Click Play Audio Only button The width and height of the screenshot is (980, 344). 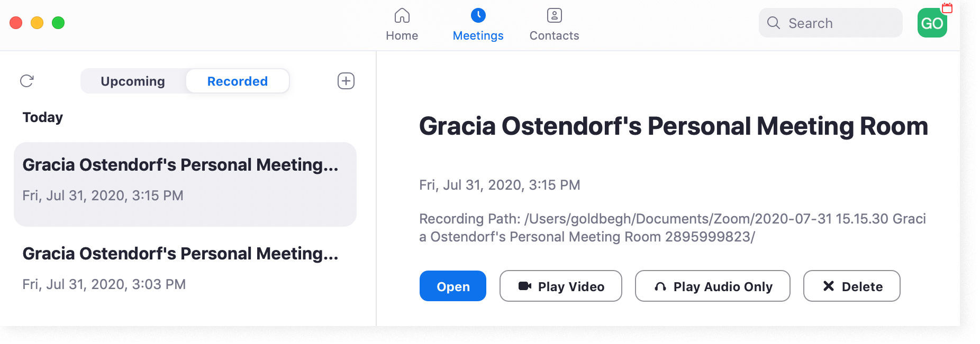coord(713,286)
